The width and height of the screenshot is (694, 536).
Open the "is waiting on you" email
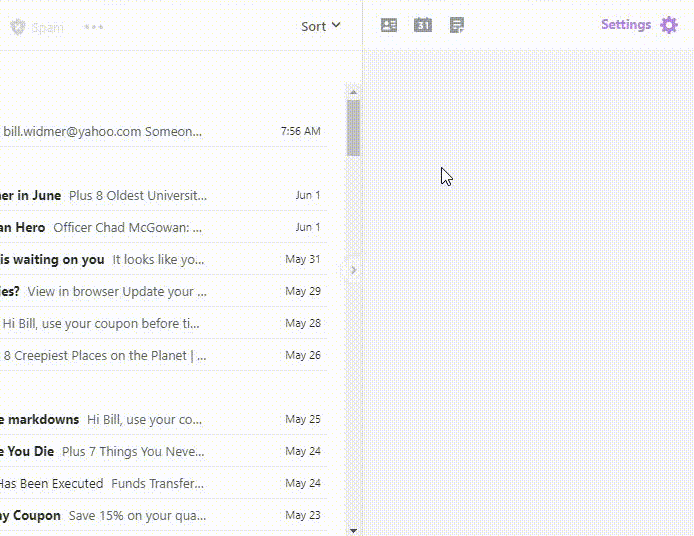150,259
